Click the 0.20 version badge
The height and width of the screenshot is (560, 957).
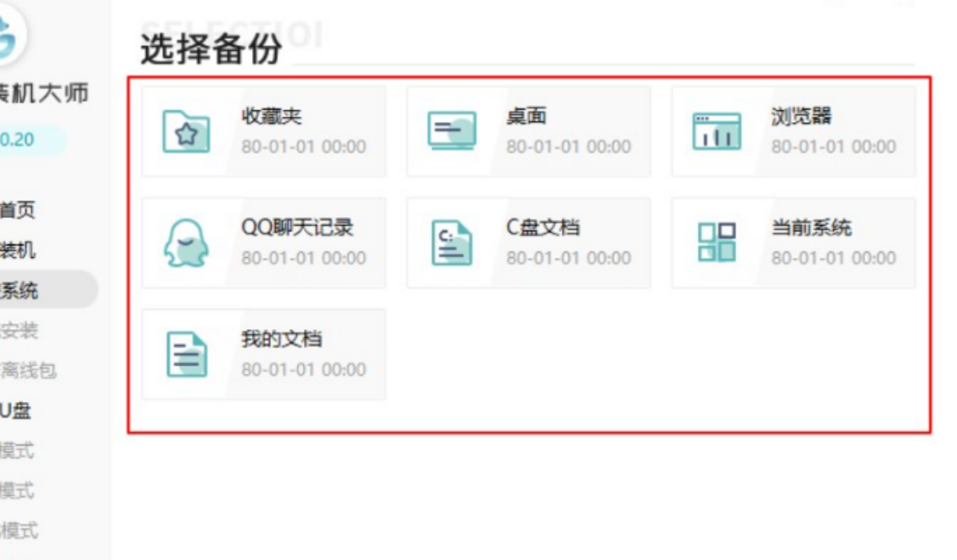coord(31,140)
